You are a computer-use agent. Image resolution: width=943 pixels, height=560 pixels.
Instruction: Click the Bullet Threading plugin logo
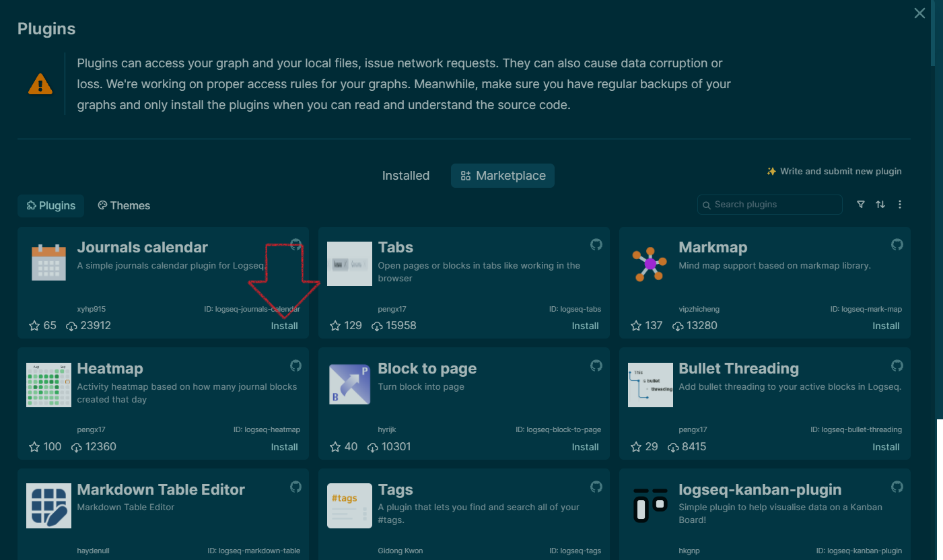coord(650,385)
